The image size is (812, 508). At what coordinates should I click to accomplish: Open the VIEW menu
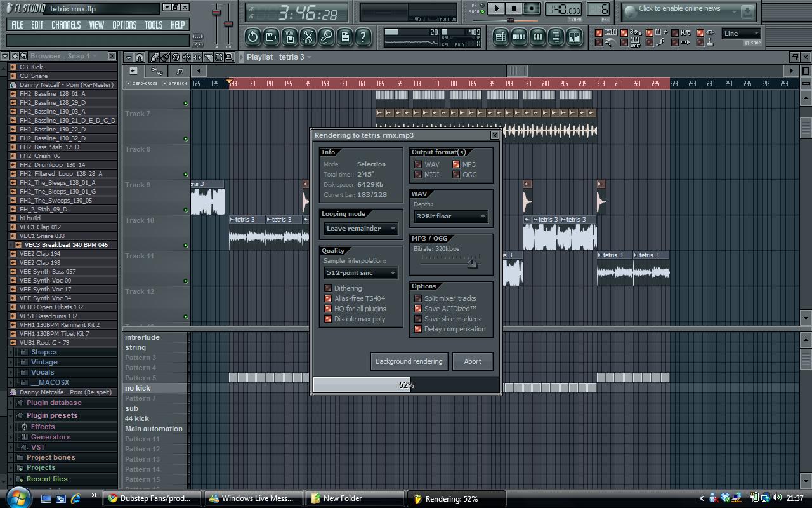(x=96, y=25)
